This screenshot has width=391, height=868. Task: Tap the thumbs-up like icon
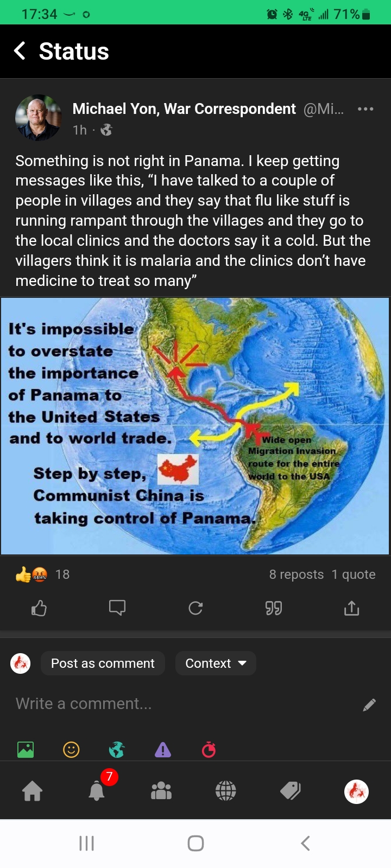pos(39,608)
